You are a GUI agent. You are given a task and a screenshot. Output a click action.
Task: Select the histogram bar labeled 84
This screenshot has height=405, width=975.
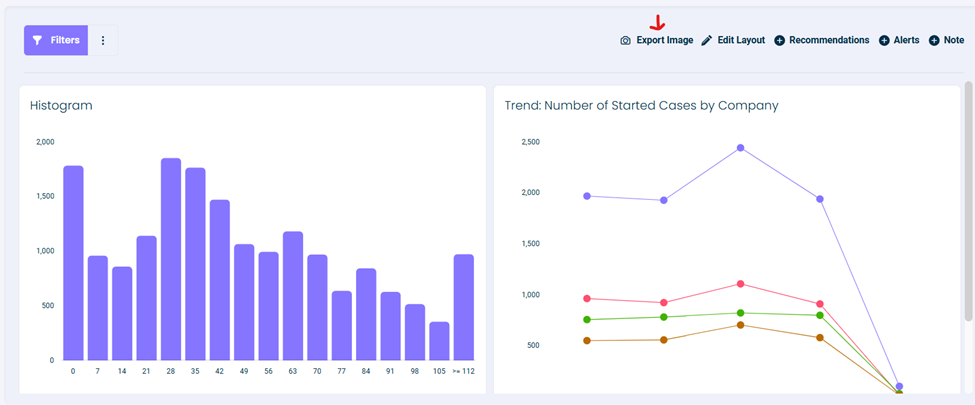(366, 314)
